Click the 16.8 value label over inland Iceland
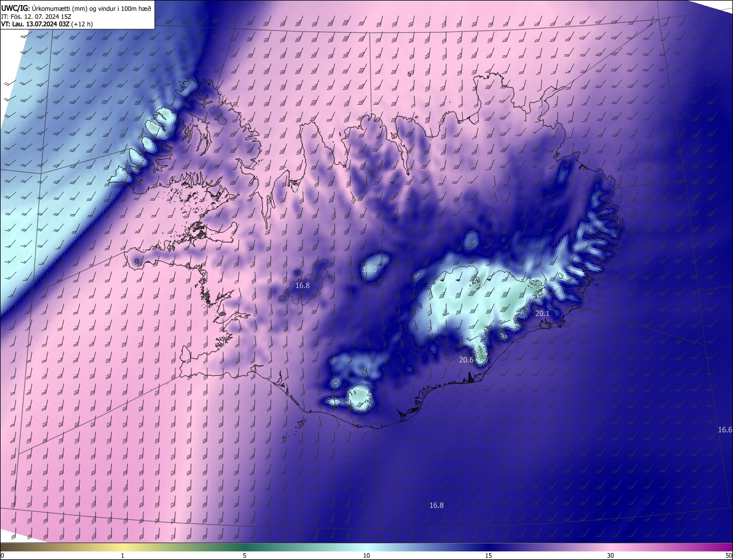 (302, 285)
